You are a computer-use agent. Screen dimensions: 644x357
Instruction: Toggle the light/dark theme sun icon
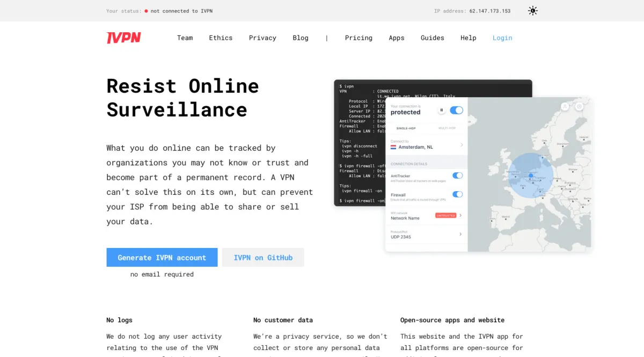click(x=532, y=11)
